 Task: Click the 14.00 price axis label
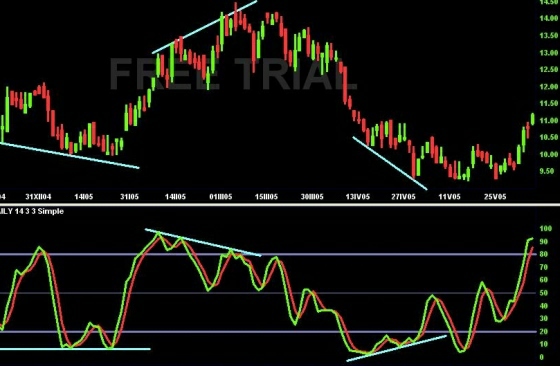pyautogui.click(x=549, y=19)
